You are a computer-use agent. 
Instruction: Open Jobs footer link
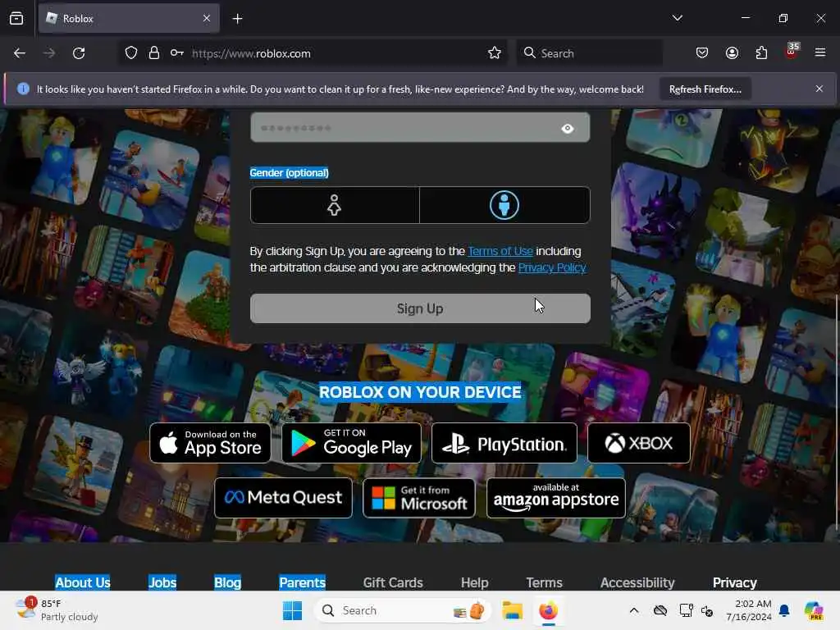tap(162, 582)
